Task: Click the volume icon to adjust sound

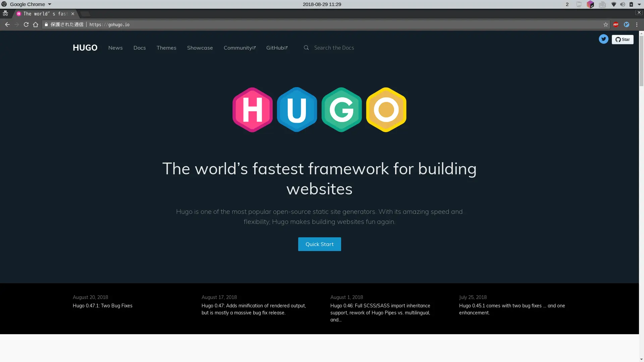Action: [622, 4]
